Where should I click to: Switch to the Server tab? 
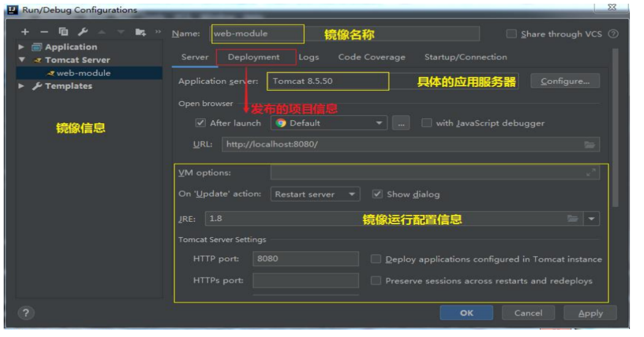coord(195,57)
